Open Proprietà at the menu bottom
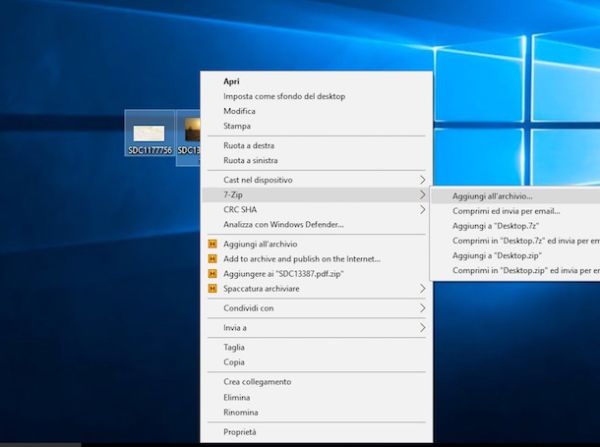 (239, 432)
